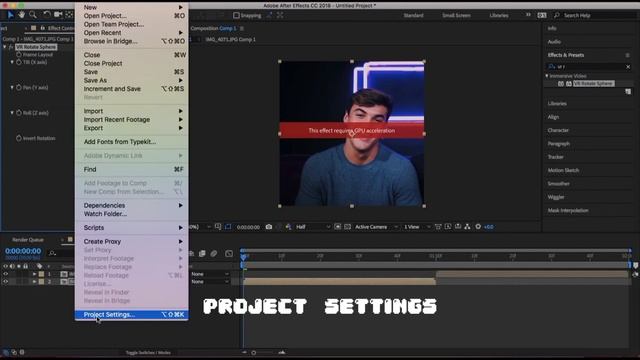
Task: Open layer 1 parent None dropdown
Action: coord(210,274)
